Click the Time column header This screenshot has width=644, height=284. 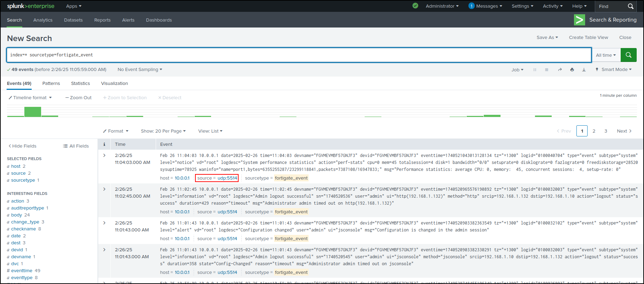click(120, 144)
